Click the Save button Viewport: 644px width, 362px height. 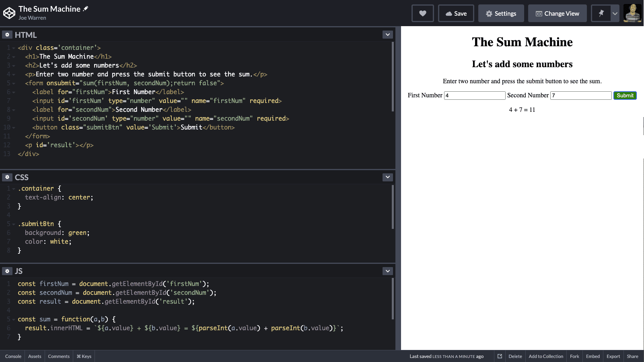pyautogui.click(x=456, y=13)
